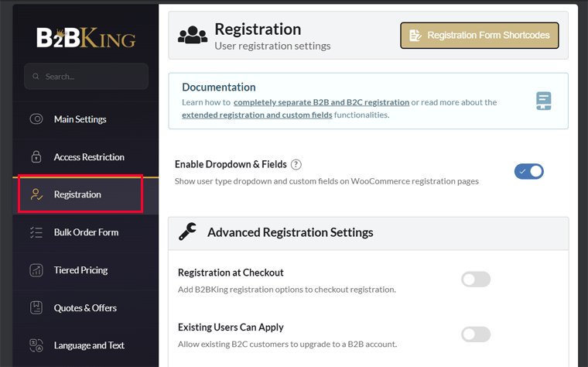Click the B2BKing logo
The image size is (588, 367).
tap(86, 37)
